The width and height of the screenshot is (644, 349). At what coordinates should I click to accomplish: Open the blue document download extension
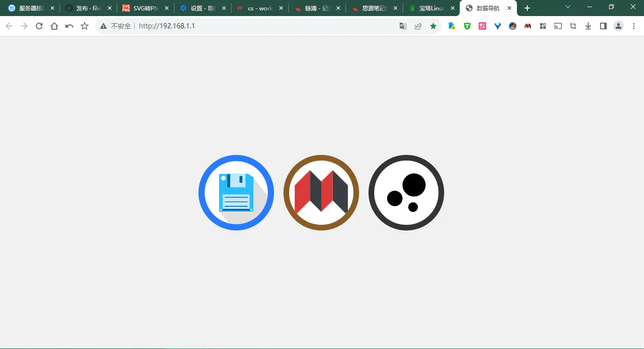452,26
